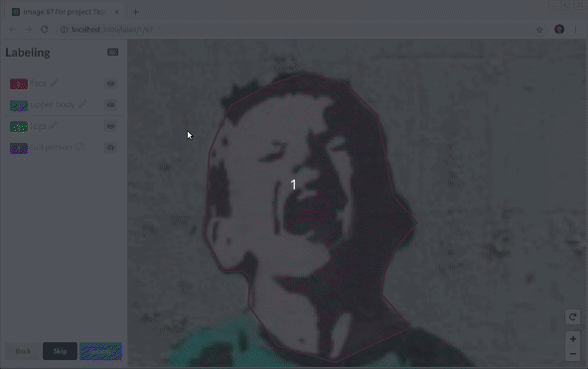Image resolution: width=588 pixels, height=369 pixels.
Task: Click the Skip button
Action: (60, 351)
